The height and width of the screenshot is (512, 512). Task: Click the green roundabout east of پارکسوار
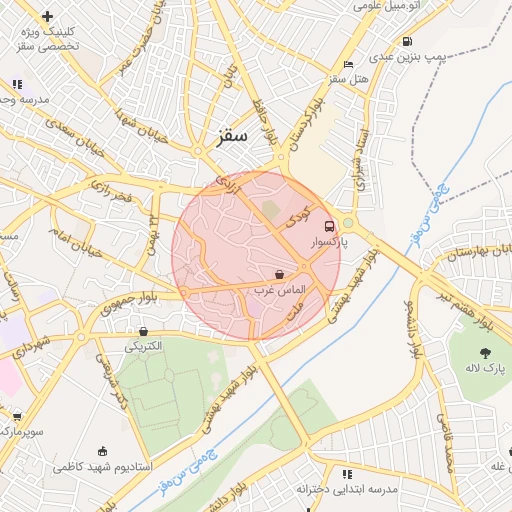(x=348, y=223)
